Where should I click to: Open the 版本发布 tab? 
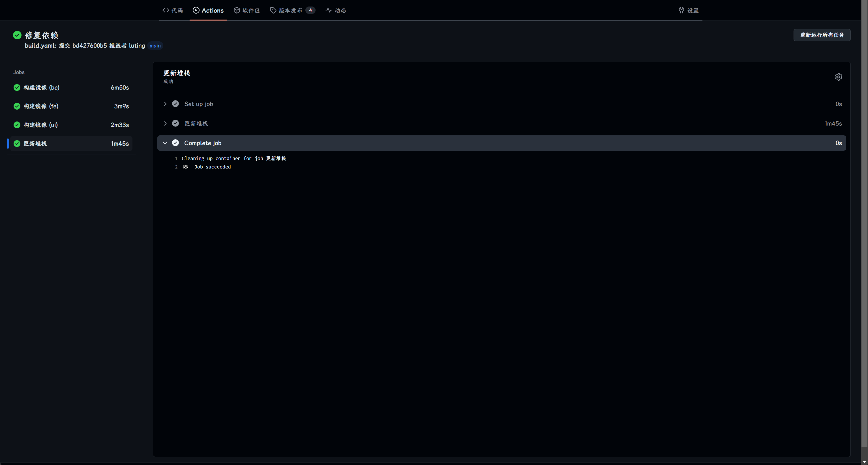(290, 10)
